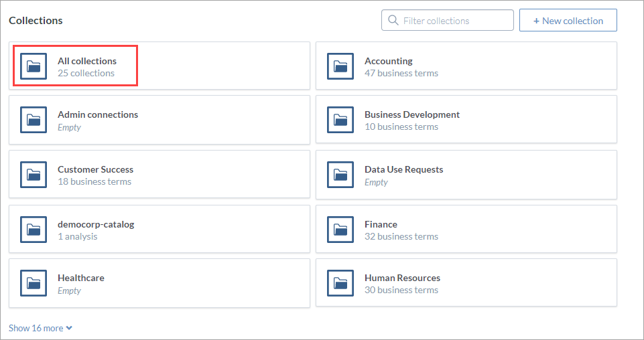
Task: Open the Human Resources folder icon
Action: (340, 283)
